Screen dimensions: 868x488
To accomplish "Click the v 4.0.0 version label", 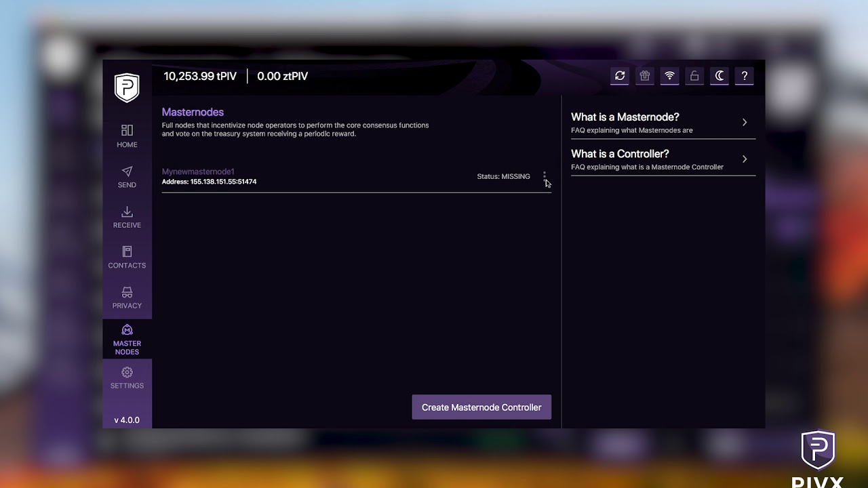I will (127, 420).
